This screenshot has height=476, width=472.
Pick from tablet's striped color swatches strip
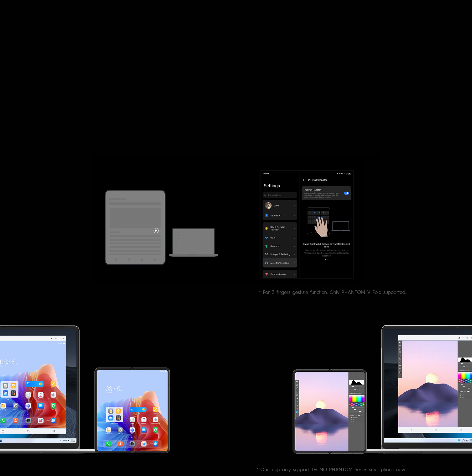pyautogui.click(x=357, y=404)
